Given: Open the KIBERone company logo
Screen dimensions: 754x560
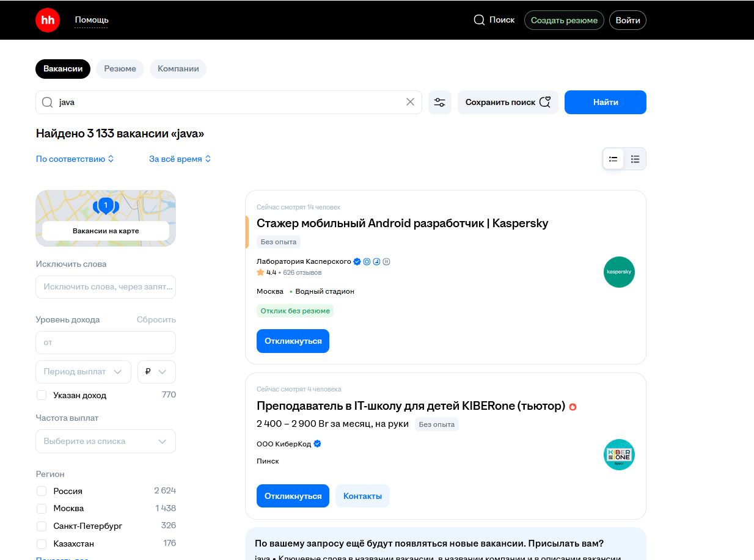Looking at the screenshot, I should coord(619,454).
